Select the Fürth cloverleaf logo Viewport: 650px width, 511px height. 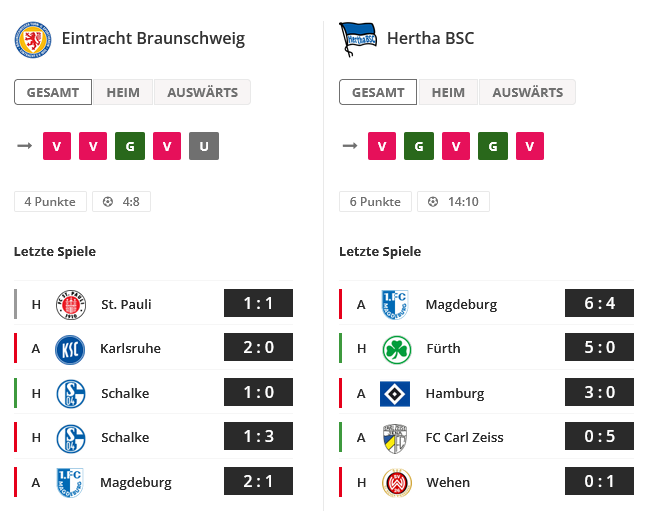[x=397, y=349]
